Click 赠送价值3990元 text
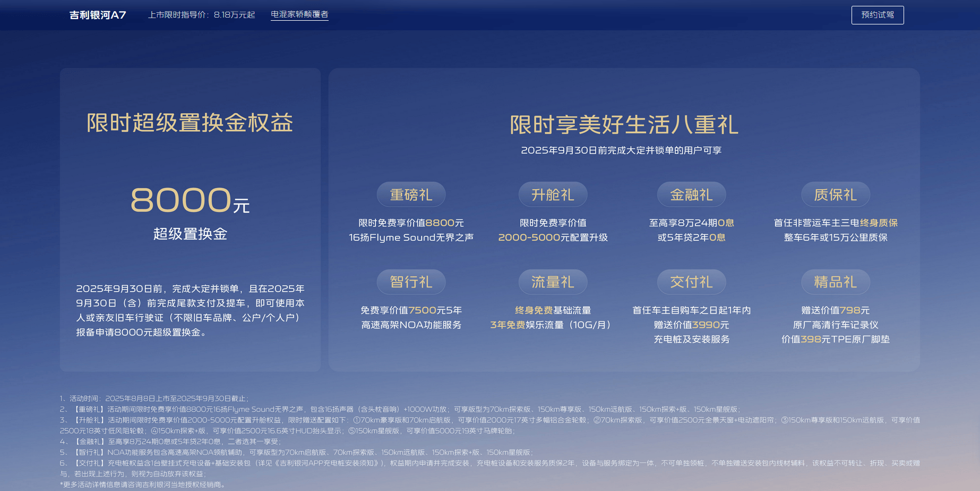This screenshot has height=491, width=980. coord(691,325)
